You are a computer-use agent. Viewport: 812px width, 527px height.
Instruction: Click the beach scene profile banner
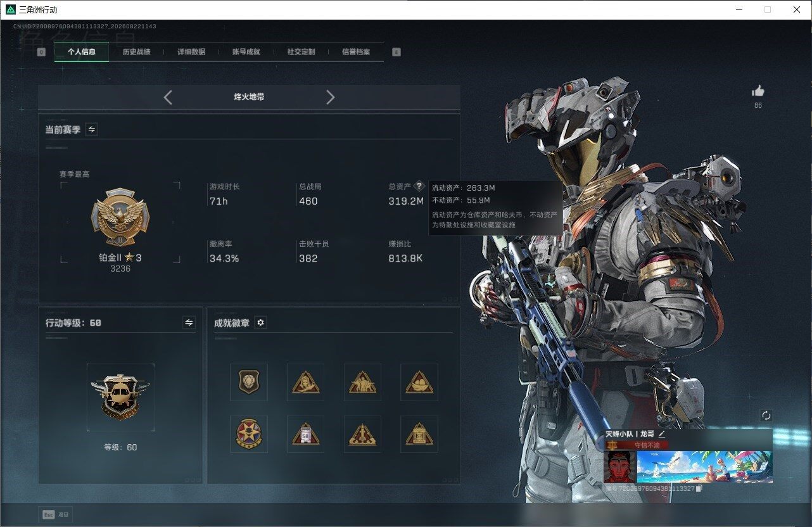pyautogui.click(x=705, y=467)
